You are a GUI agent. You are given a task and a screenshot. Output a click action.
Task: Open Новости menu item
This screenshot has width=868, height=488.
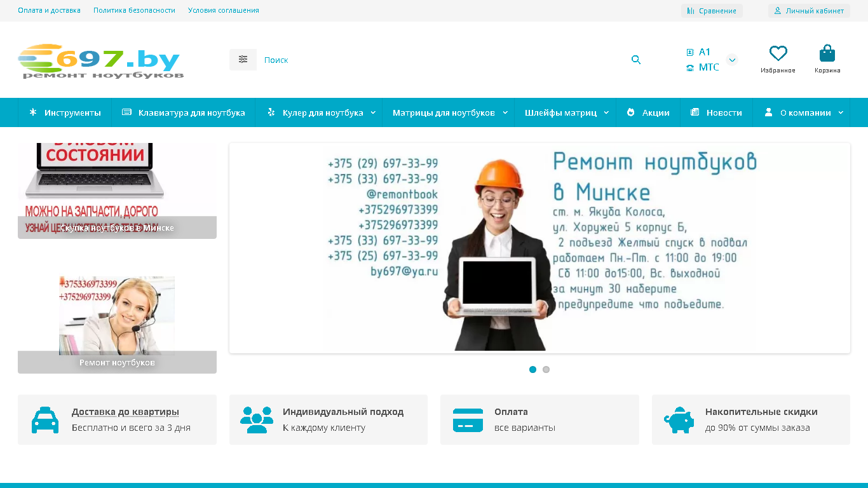coord(717,112)
